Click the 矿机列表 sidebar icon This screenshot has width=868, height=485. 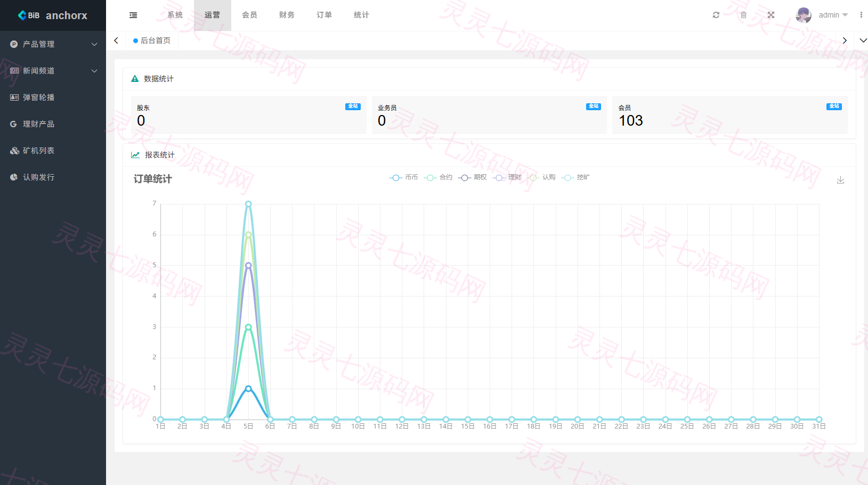[x=14, y=151]
